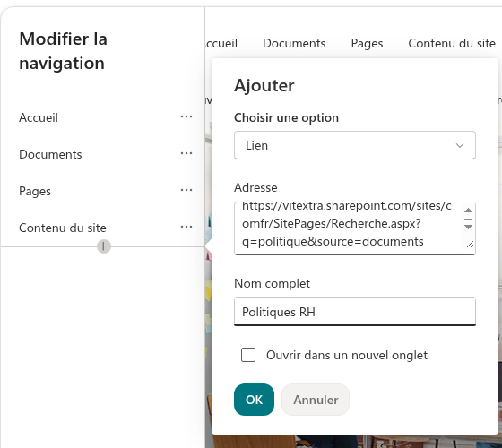Click the Adresse scrollbar thumb

point(468,219)
